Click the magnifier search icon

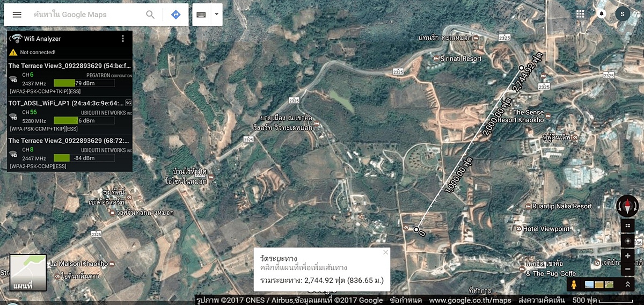[151, 14]
